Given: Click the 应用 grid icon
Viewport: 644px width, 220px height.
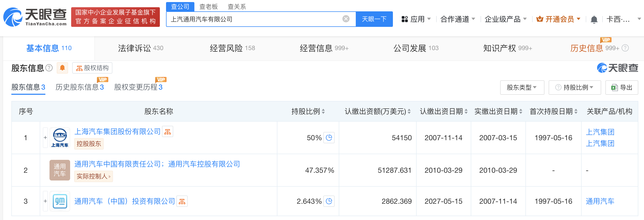Looking at the screenshot, I should coord(404,19).
